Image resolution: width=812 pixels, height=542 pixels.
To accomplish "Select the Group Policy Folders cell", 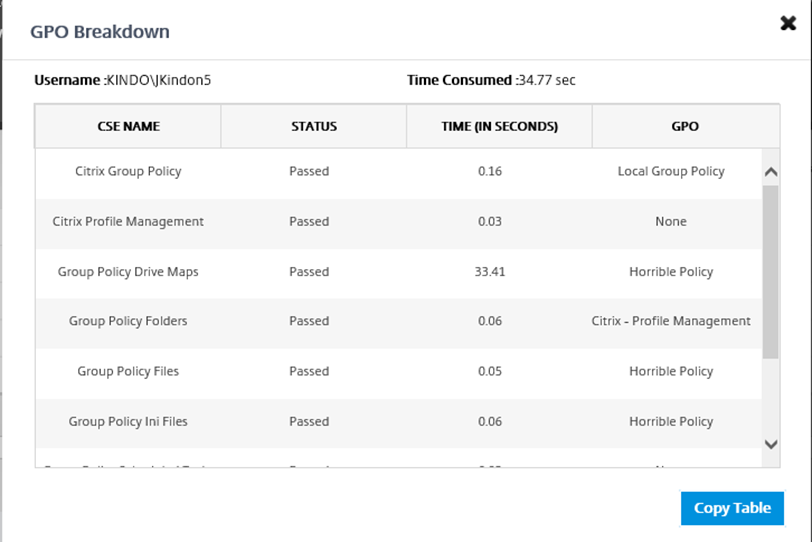I will pyautogui.click(x=128, y=321).
